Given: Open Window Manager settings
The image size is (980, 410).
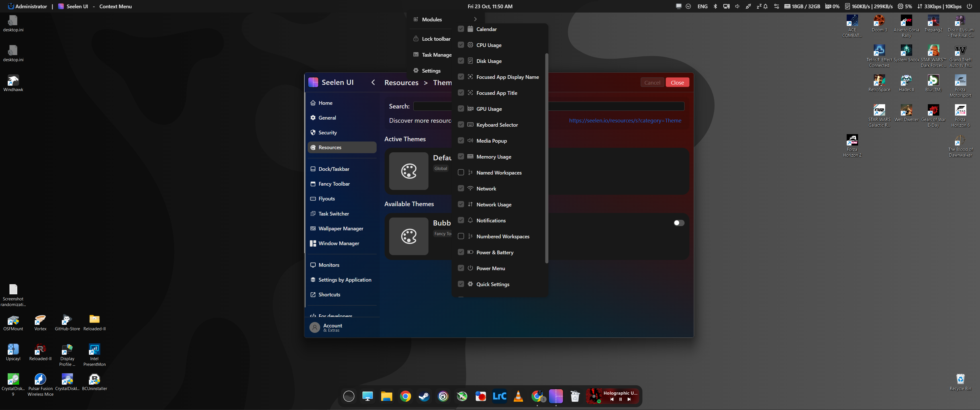Looking at the screenshot, I should [x=342, y=243].
